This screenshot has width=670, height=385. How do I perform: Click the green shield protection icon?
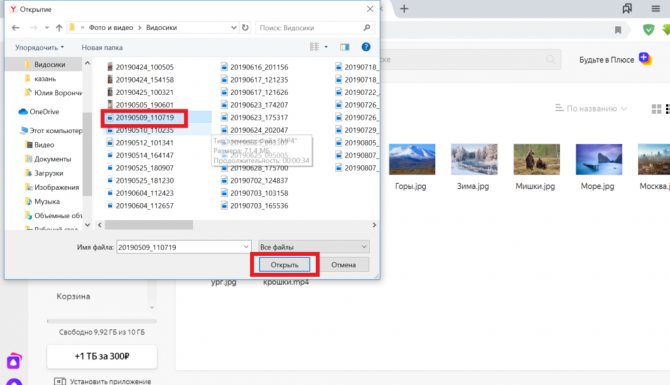click(x=648, y=29)
